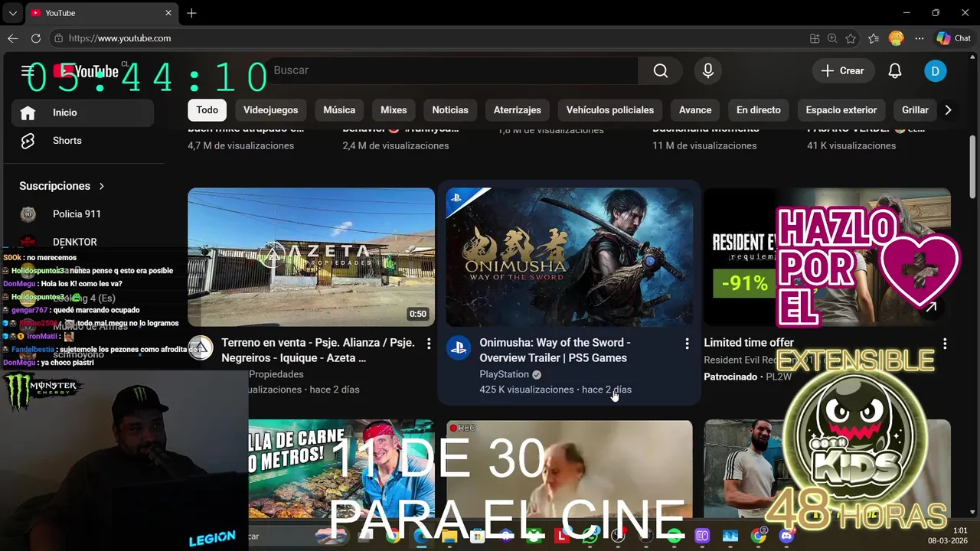Click the apps icon in the address bar
This screenshot has width=980, height=551.
[815, 38]
